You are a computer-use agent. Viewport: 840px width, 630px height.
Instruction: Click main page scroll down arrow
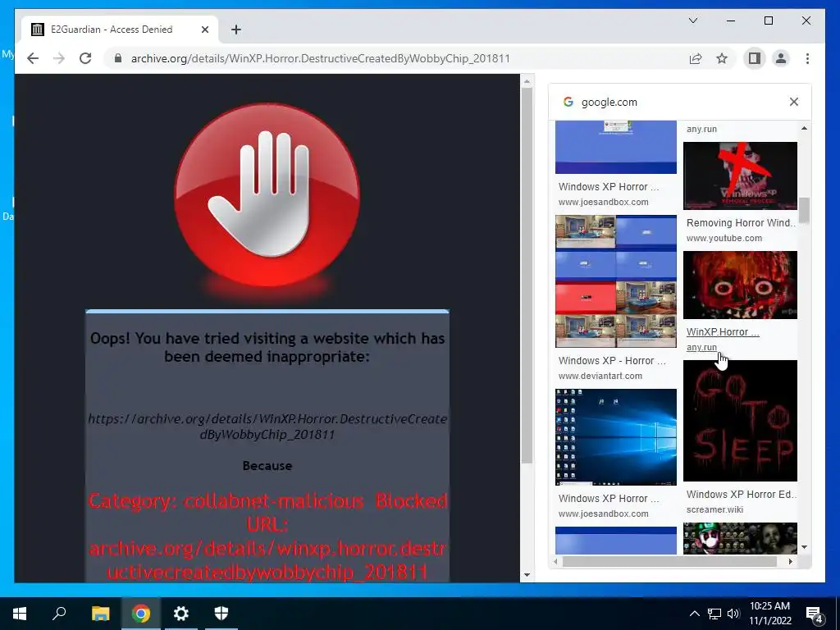pos(527,575)
